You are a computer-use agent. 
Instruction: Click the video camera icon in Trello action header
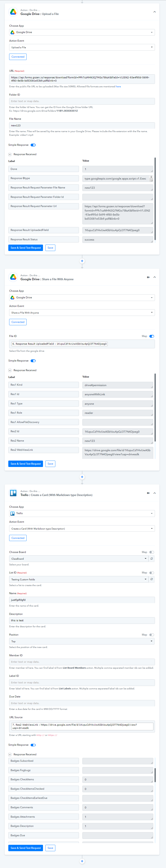point(148,493)
